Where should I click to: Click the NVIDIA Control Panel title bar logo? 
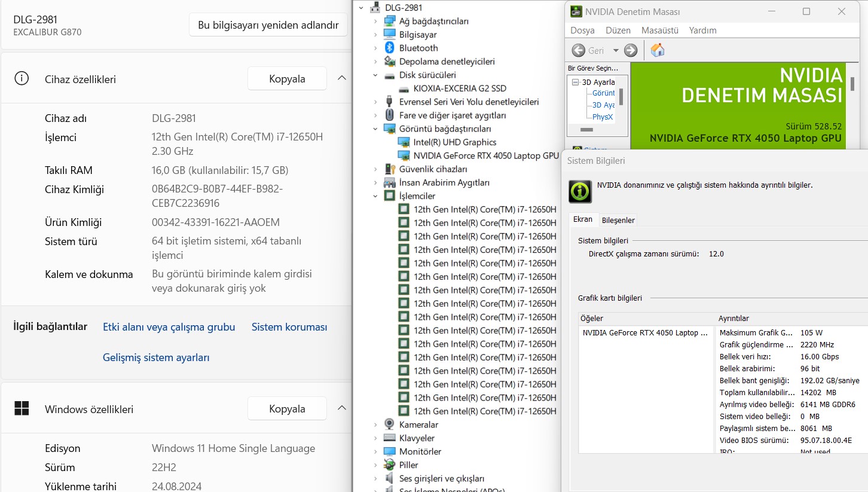pyautogui.click(x=576, y=11)
